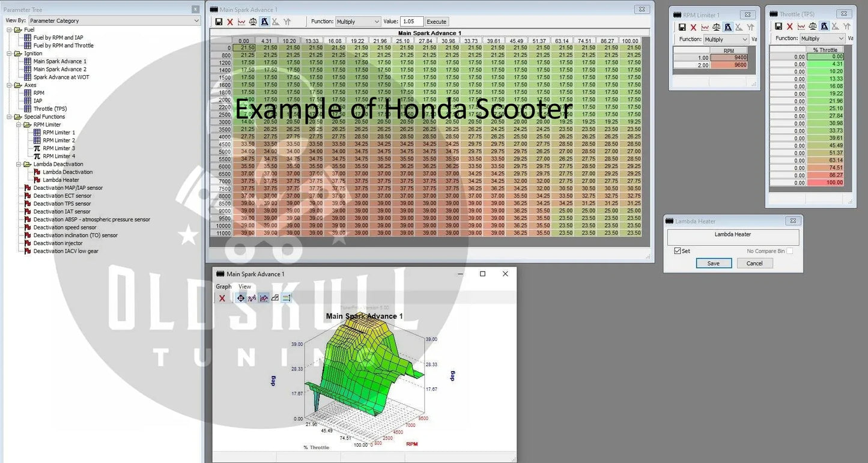This screenshot has width=868, height=463.
Task: Select IAP under Axes
Action: (x=38, y=101)
